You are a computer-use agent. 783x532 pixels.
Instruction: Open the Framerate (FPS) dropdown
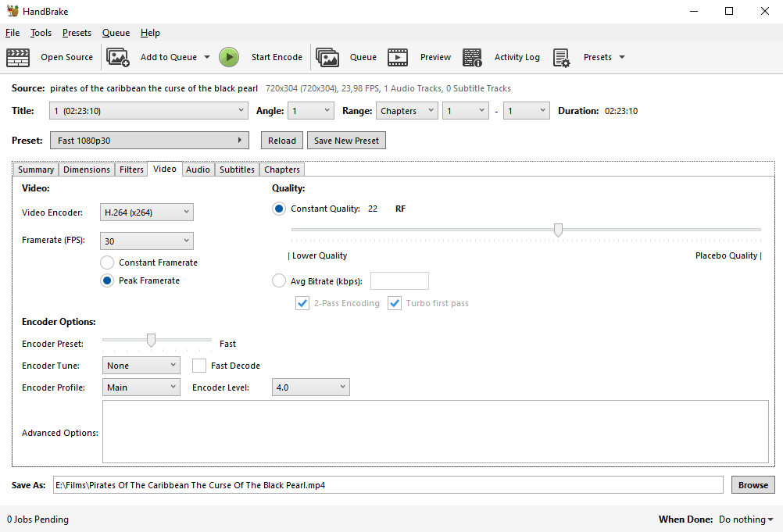147,241
